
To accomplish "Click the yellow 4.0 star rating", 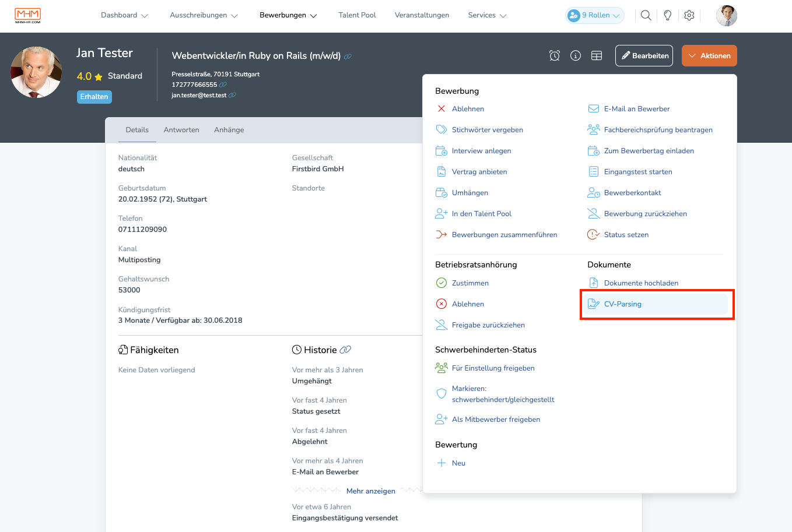I will coord(90,76).
